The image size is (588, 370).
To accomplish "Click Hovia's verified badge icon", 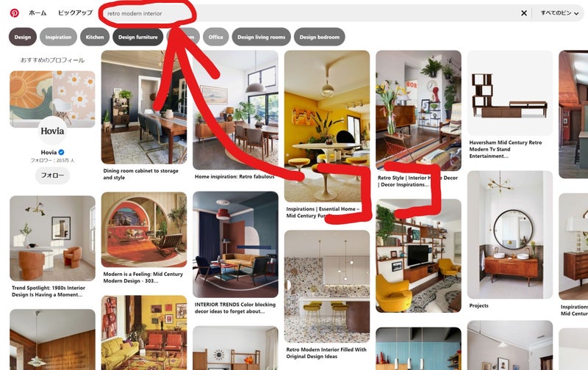I will coord(61,152).
